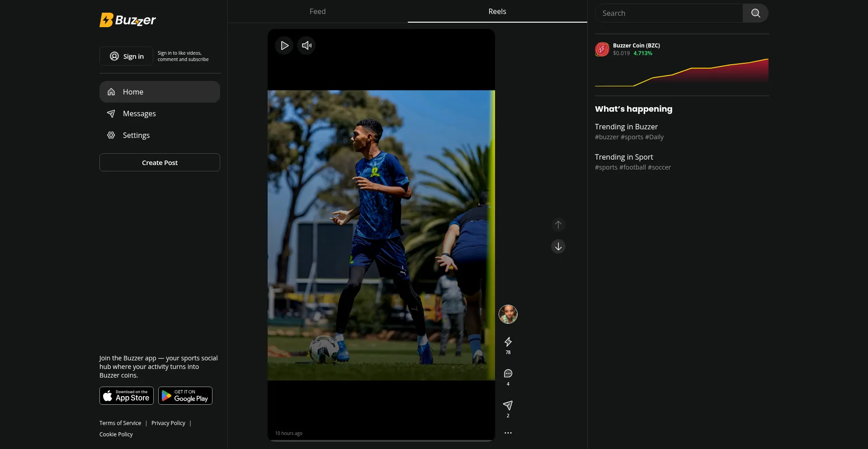Screen dimensions: 868x449
Task: Open Settings from the sidebar
Action: pyautogui.click(x=136, y=136)
